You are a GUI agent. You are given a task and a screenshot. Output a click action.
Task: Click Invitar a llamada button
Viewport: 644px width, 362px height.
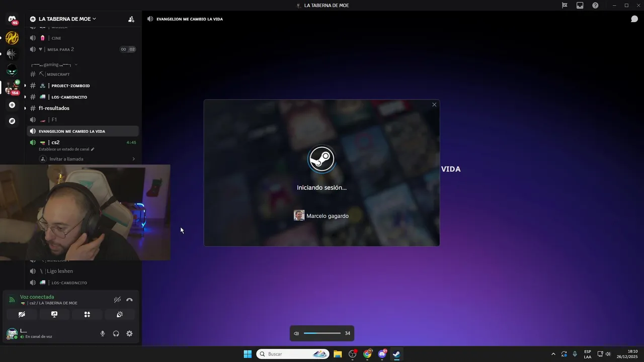87,159
